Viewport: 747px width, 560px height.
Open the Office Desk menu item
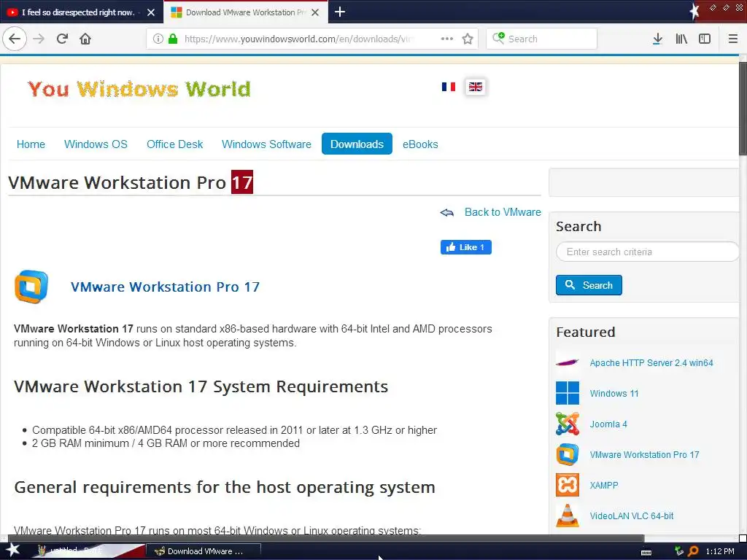[175, 144]
